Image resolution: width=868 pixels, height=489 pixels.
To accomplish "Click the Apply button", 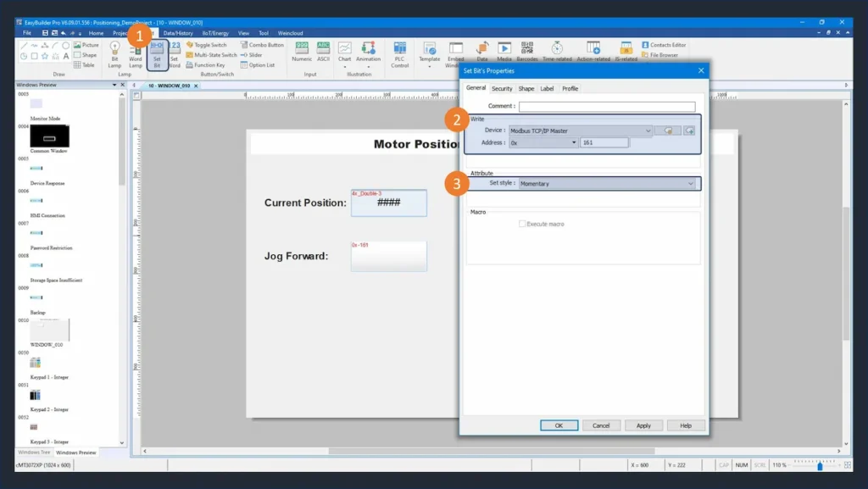I will pyautogui.click(x=643, y=425).
